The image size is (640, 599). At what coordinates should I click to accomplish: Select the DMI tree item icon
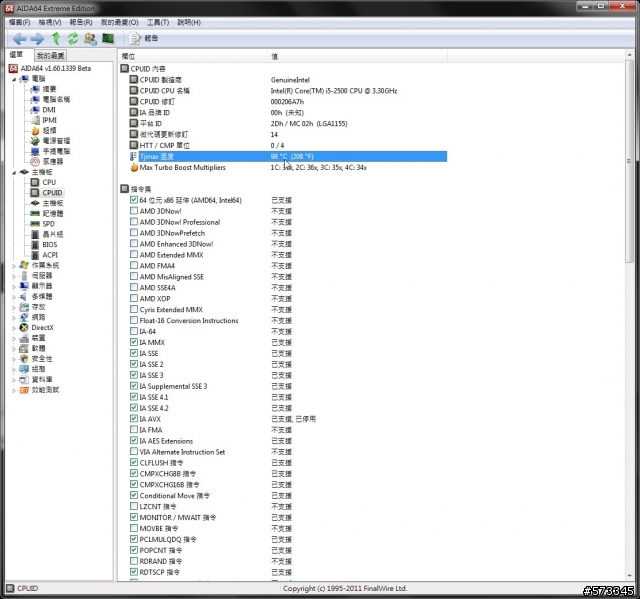35,110
